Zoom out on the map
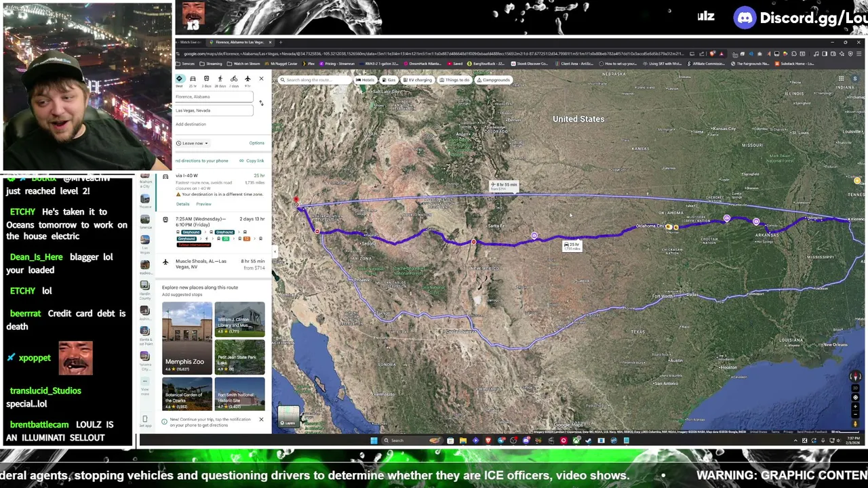Viewport: 868px width, 488px height. [855, 415]
